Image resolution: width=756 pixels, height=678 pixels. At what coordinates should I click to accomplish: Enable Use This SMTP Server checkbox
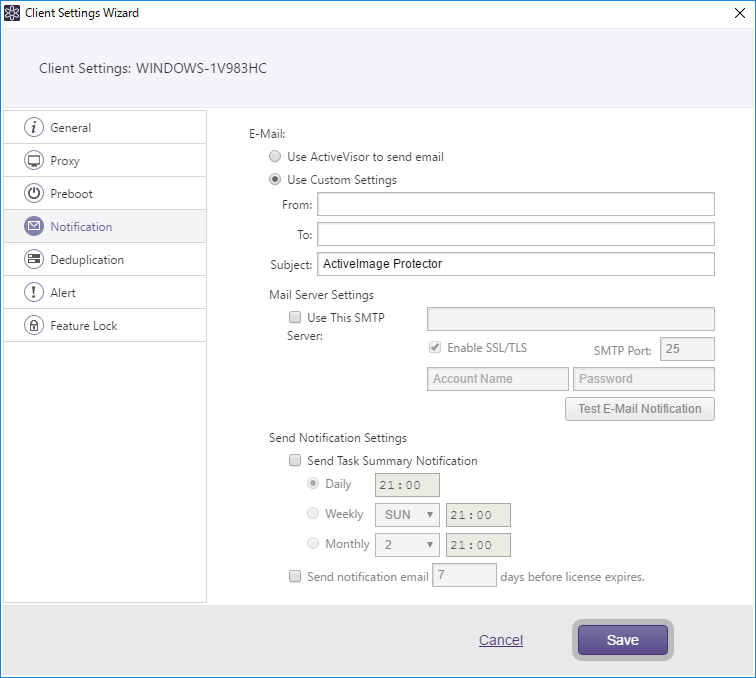(x=295, y=317)
